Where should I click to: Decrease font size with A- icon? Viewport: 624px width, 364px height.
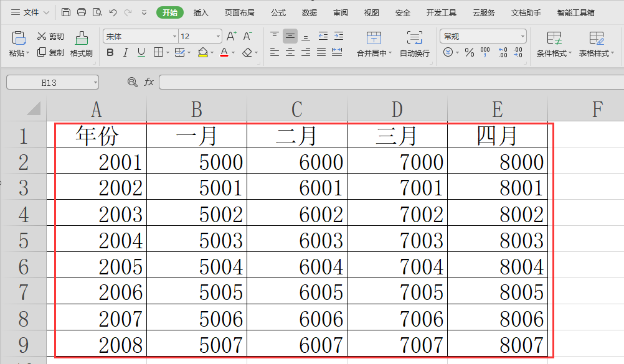point(247,36)
